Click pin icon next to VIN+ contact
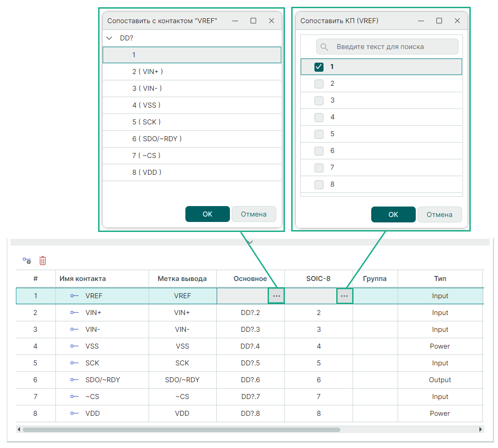Image resolution: width=498 pixels, height=448 pixels. 74,313
